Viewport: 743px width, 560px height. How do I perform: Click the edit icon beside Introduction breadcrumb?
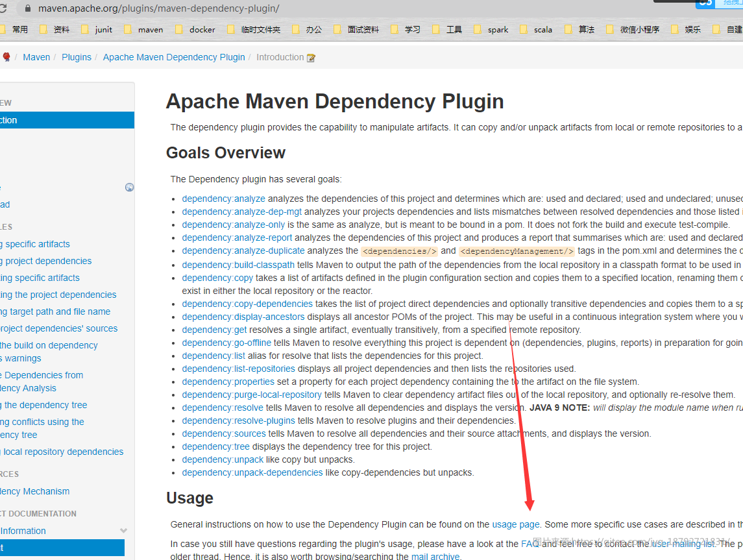(x=311, y=58)
